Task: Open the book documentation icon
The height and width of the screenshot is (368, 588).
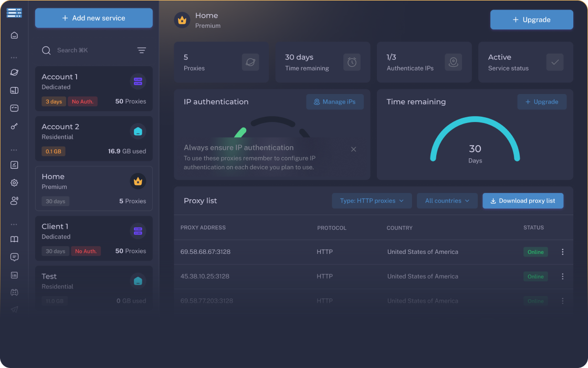Action: (14, 239)
